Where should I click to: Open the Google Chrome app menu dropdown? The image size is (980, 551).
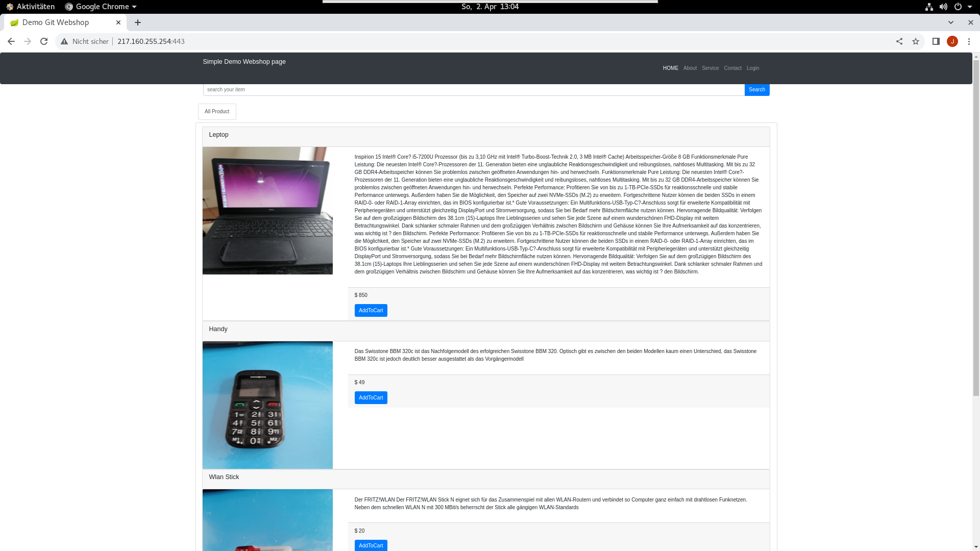click(101, 7)
